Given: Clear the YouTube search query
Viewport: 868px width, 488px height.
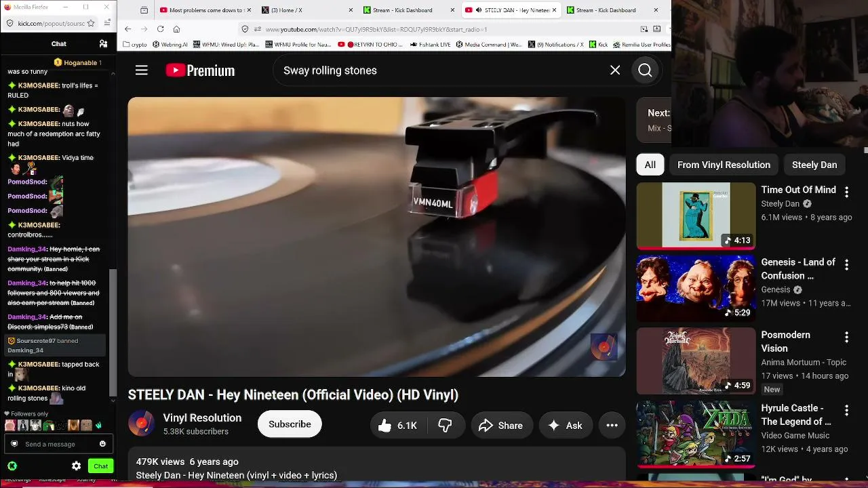Looking at the screenshot, I should [615, 70].
